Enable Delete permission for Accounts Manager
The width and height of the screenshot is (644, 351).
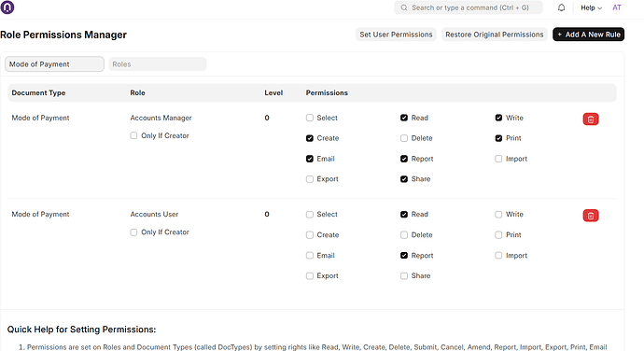(404, 138)
